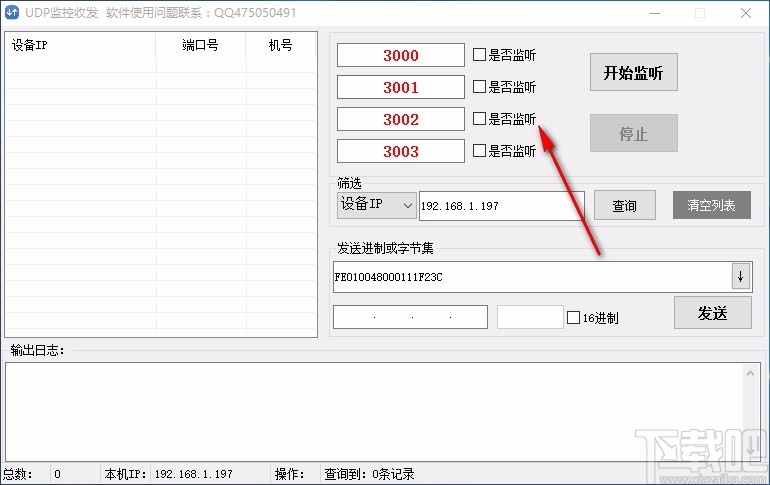Click the down arrow button beside send data field

click(741, 277)
